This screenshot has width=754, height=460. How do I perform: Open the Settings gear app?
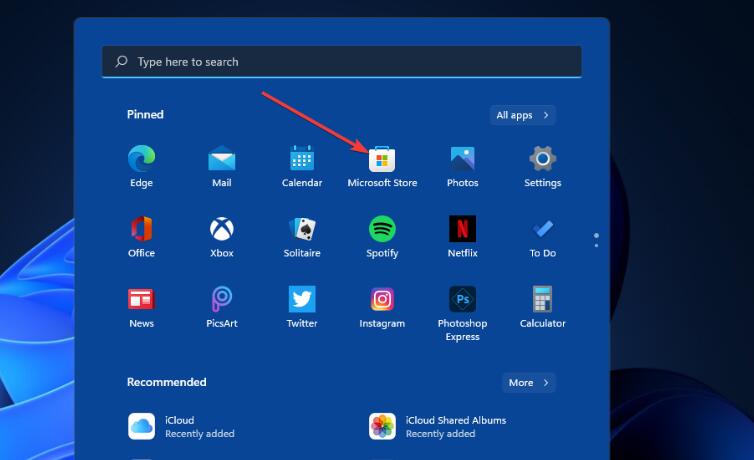(543, 166)
